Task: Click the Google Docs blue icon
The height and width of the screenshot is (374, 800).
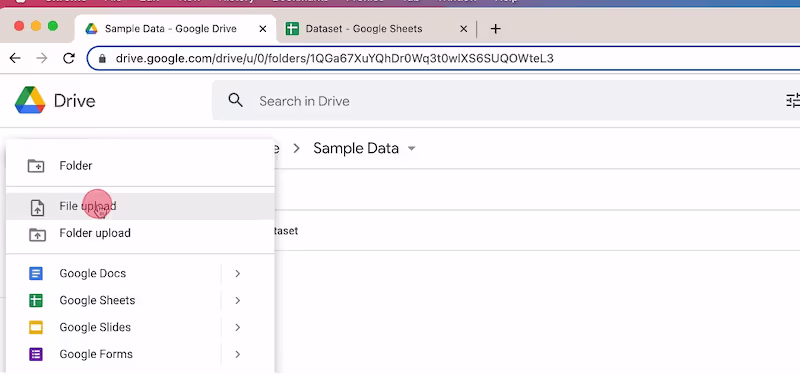Action: pos(36,273)
